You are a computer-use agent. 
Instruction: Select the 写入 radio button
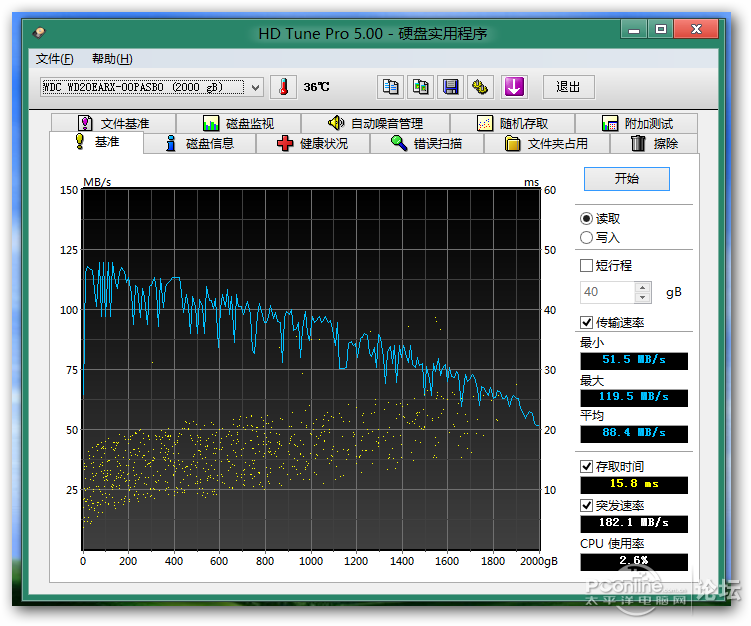(x=587, y=238)
